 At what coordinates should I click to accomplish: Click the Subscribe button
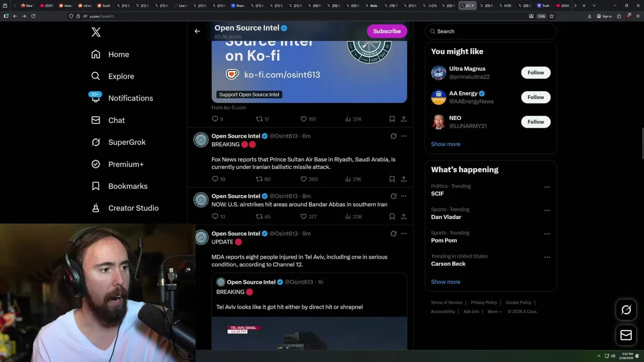pyautogui.click(x=387, y=31)
